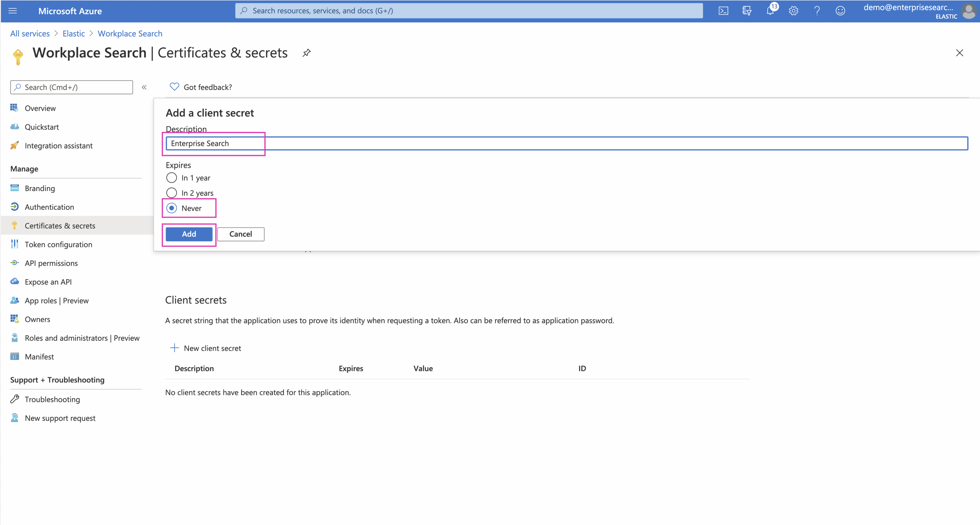Open portal settings gear

[x=793, y=11]
